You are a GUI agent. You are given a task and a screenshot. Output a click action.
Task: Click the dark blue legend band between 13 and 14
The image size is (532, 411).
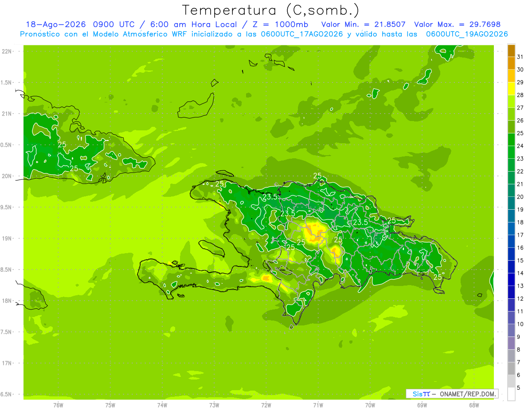[x=511, y=279]
